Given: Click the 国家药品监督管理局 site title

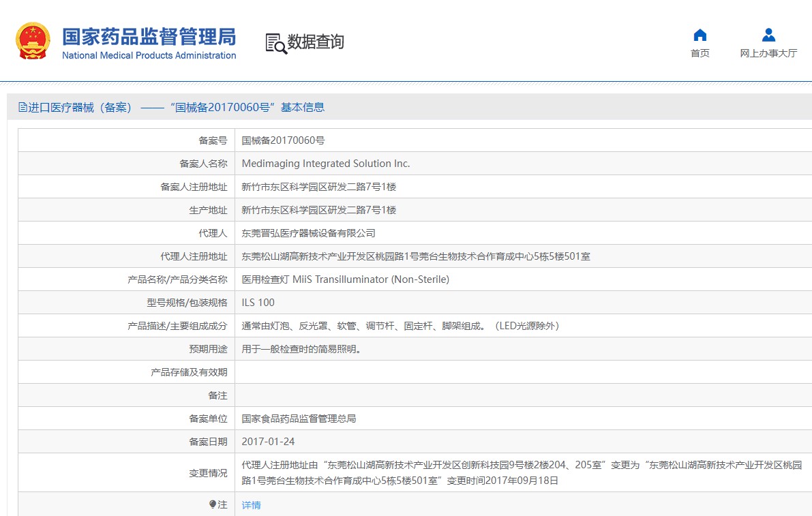Looking at the screenshot, I should (x=149, y=36).
